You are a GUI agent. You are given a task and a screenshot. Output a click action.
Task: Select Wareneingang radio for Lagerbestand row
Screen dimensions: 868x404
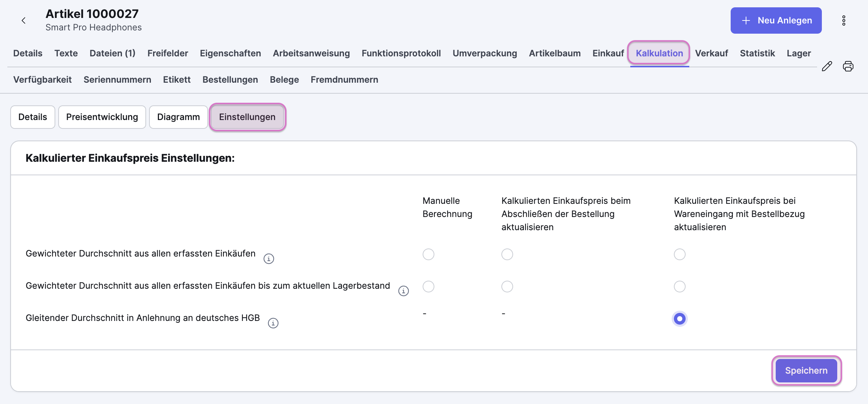(x=680, y=287)
